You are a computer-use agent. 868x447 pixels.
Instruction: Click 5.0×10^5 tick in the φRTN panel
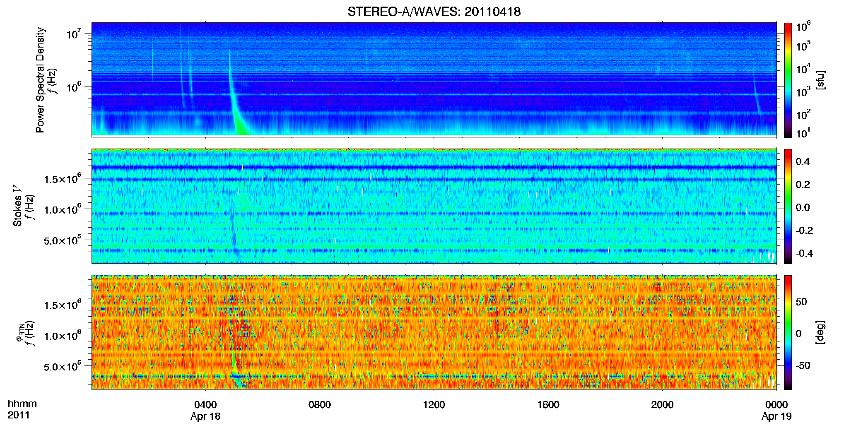63,366
